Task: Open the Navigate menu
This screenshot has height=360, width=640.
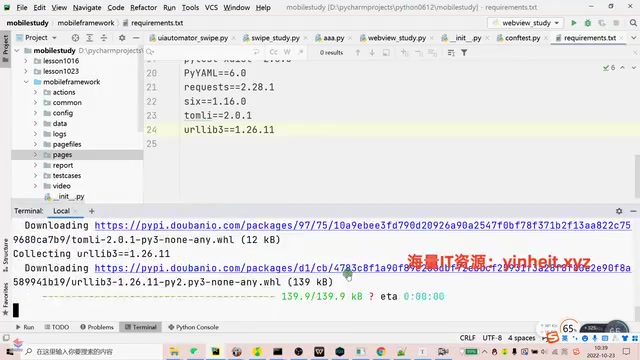Action: point(87,7)
